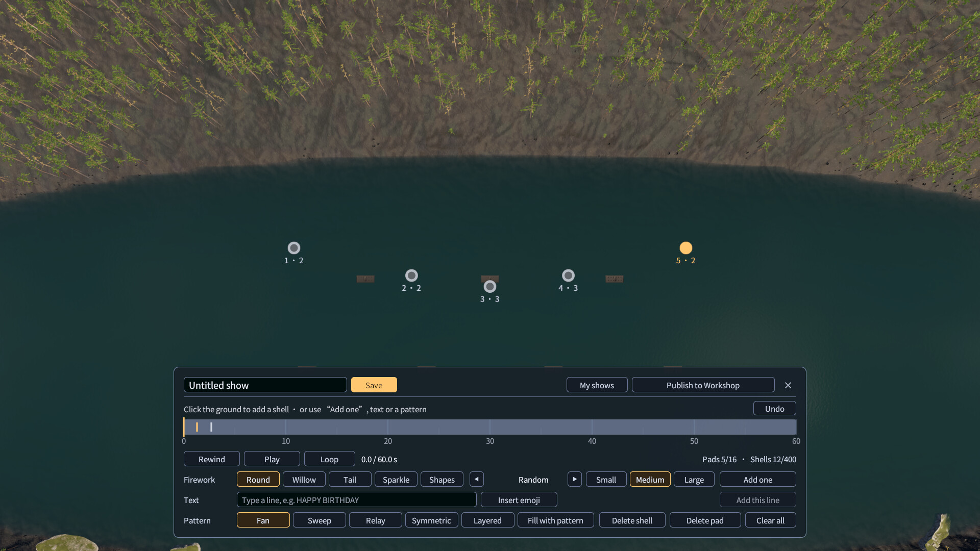Add one shell with Add one
This screenshot has height=551, width=980.
pos(758,479)
